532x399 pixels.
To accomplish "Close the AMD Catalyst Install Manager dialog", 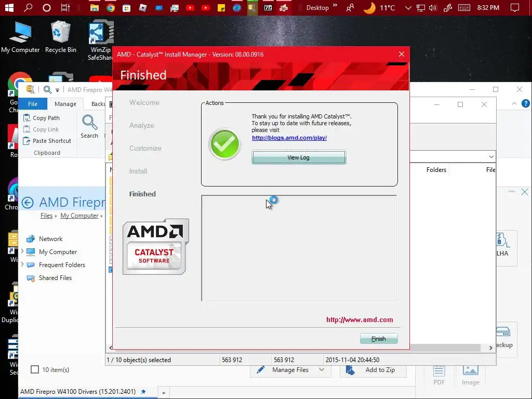I will (x=402, y=54).
